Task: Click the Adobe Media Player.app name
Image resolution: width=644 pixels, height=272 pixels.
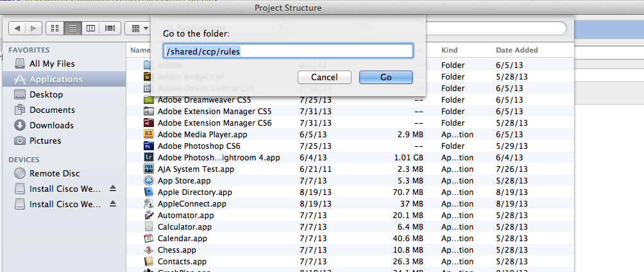Action: pos(203,134)
